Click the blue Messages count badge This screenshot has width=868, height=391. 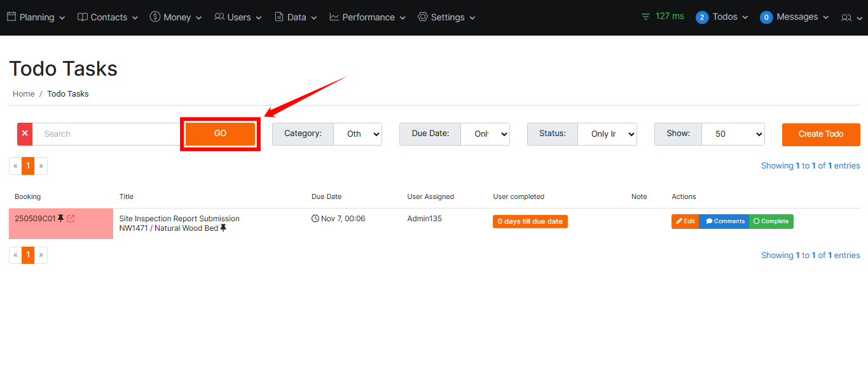point(766,18)
